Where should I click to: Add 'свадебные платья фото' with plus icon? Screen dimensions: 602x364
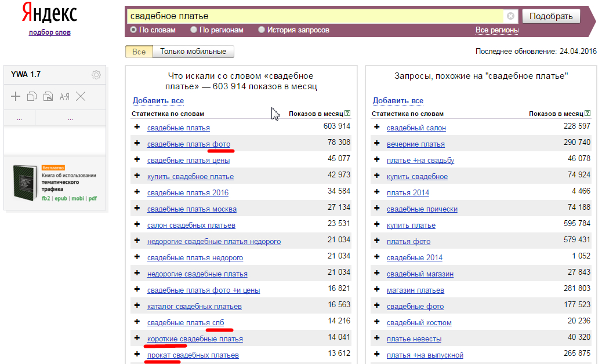point(137,143)
